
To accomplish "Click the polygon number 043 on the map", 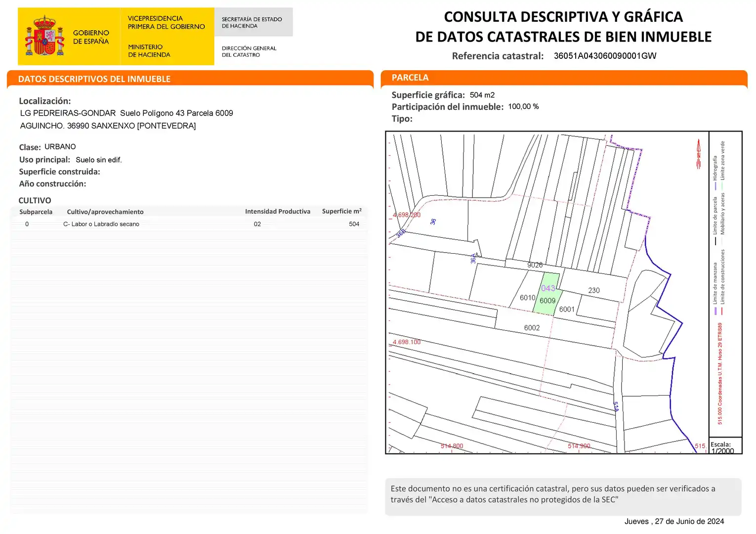I will (548, 288).
